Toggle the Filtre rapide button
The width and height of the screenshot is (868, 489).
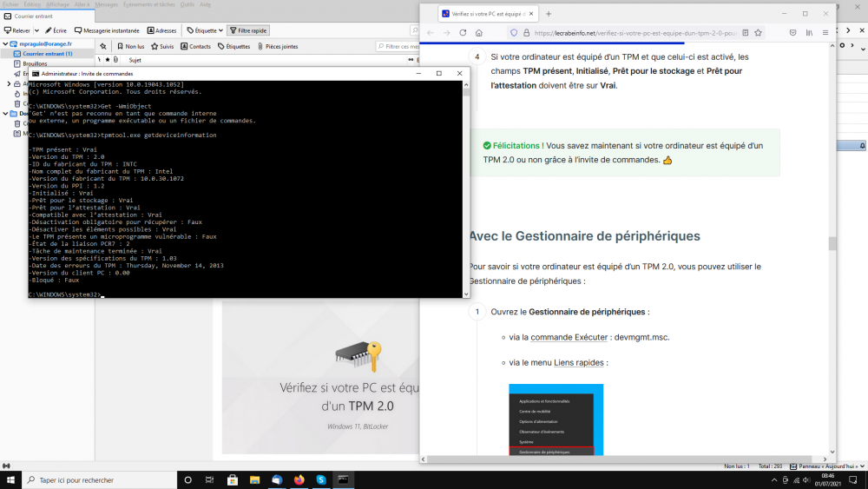pos(248,30)
